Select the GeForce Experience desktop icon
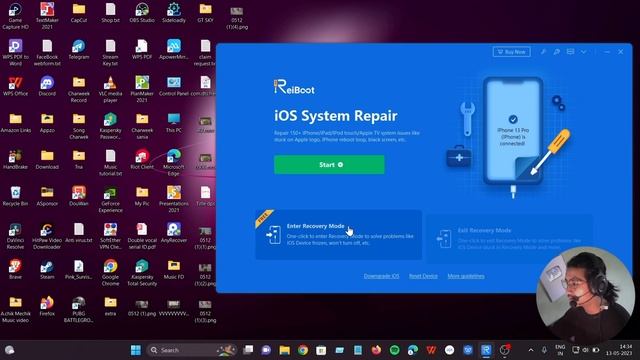The image size is (640, 360). tap(110, 199)
